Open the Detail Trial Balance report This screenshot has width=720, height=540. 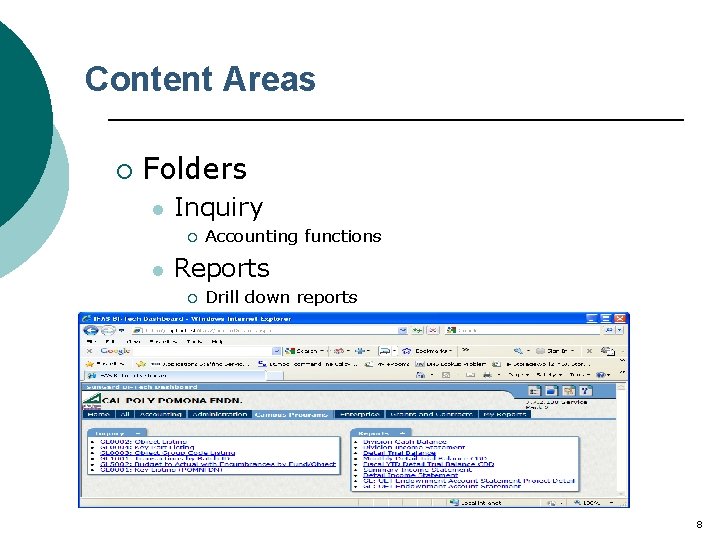pos(399,453)
